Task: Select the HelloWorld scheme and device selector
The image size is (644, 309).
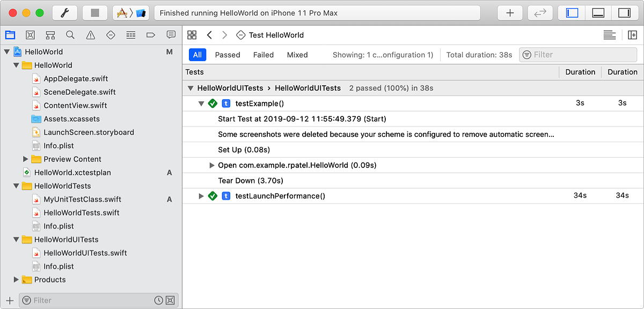Action: click(x=131, y=13)
